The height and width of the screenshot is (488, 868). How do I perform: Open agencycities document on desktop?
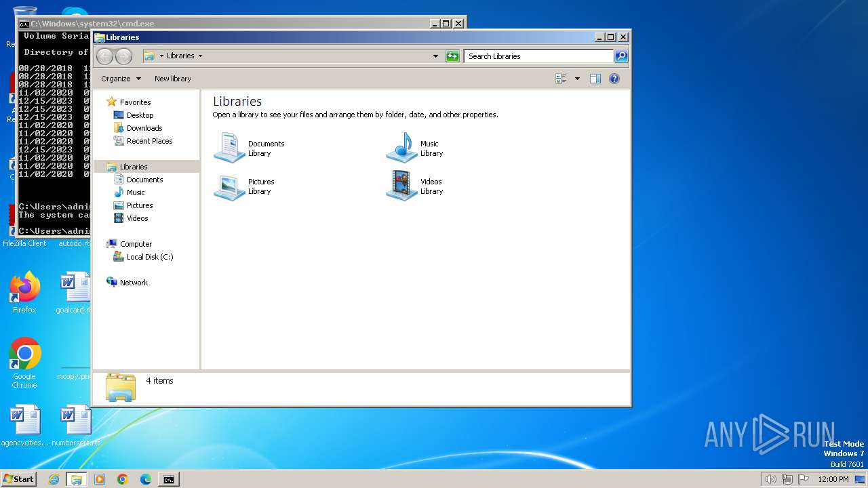coord(24,426)
